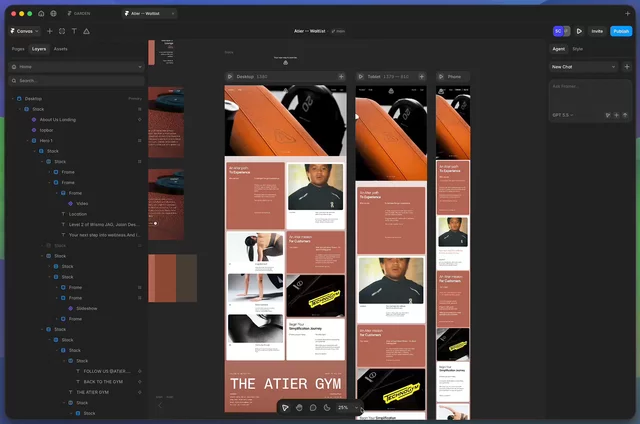The image size is (640, 424).
Task: Switch to the Layers tab
Action: click(x=39, y=49)
